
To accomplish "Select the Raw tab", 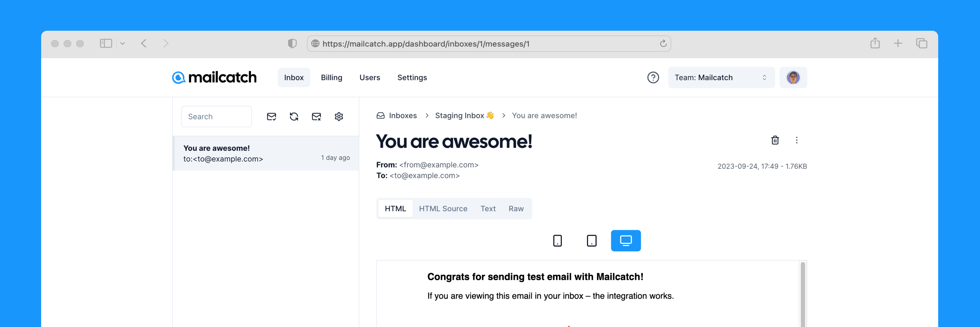I will tap(516, 209).
